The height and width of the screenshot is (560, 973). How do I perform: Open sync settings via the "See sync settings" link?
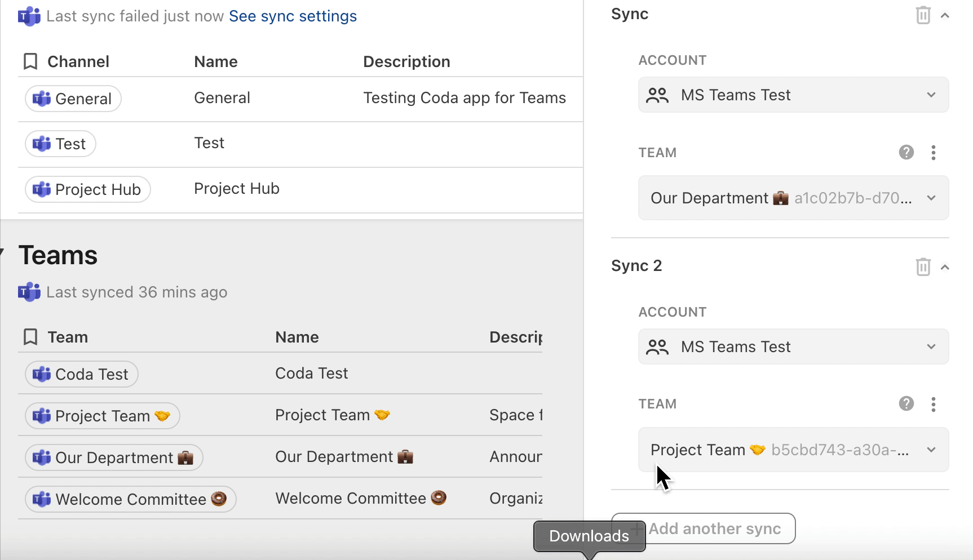click(x=293, y=16)
